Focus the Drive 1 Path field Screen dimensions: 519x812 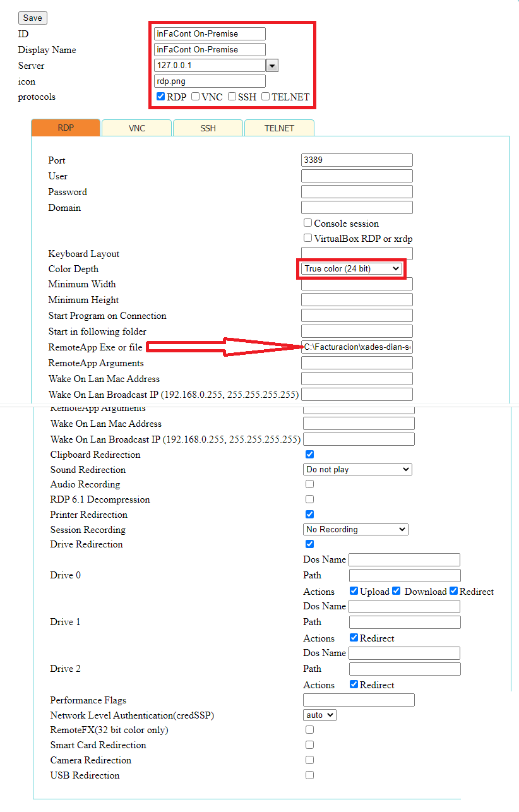tap(405, 623)
